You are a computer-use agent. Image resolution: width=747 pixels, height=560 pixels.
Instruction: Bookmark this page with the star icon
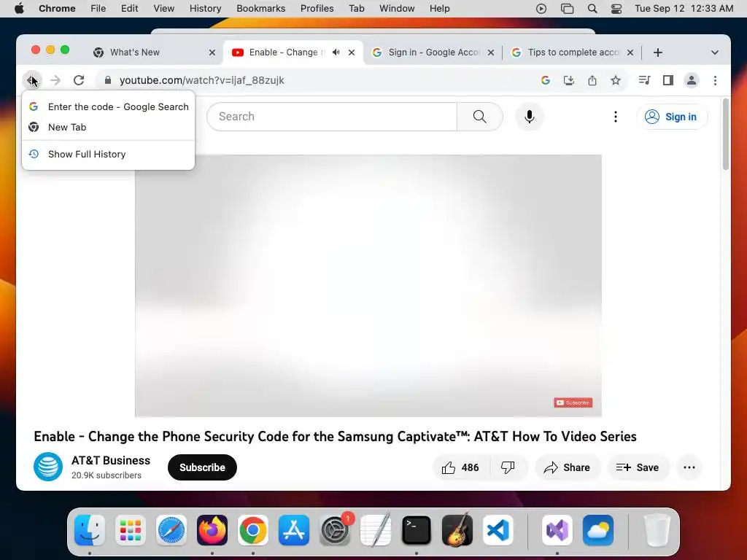coord(616,80)
